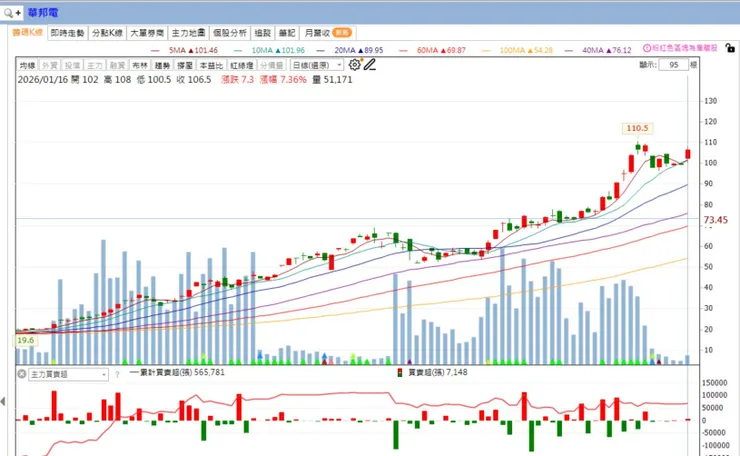The image size is (740, 456).
Task: Click the 20MA 89.95 legend
Action: tap(350, 50)
